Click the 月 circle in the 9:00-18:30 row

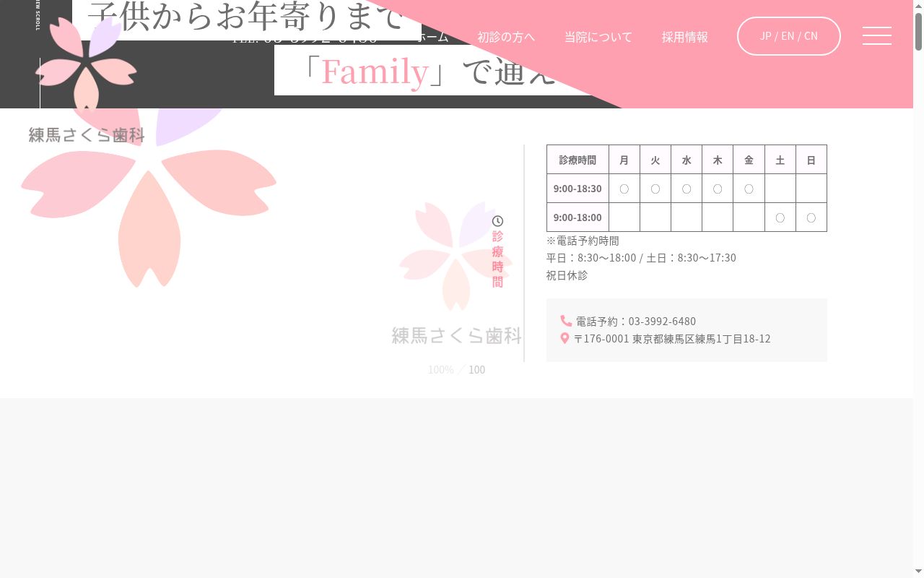pos(624,189)
